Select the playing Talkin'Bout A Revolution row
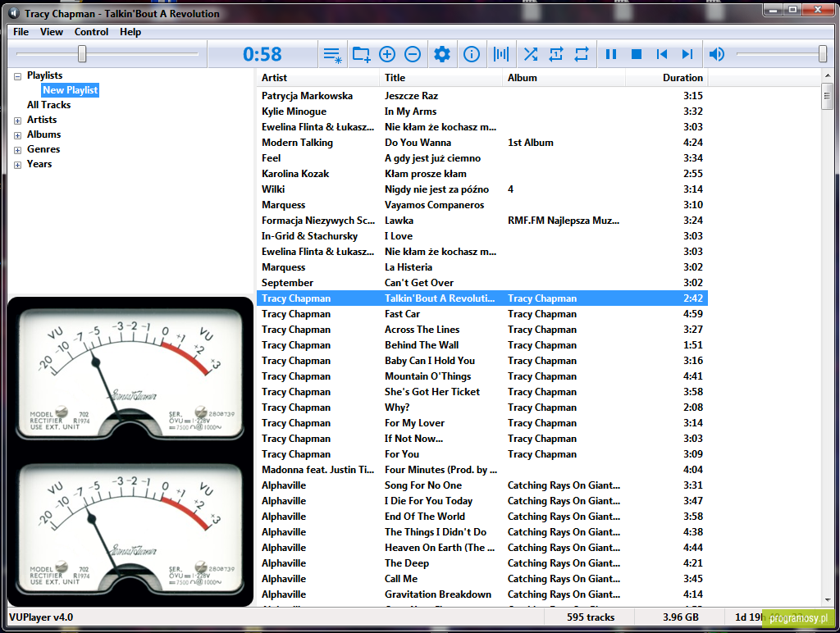 (482, 298)
